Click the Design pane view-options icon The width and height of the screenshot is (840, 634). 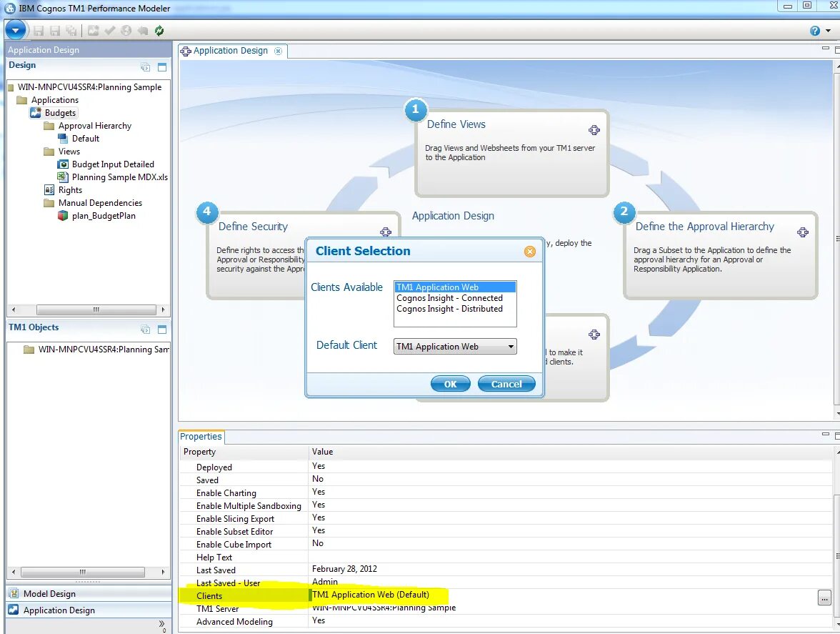point(145,67)
